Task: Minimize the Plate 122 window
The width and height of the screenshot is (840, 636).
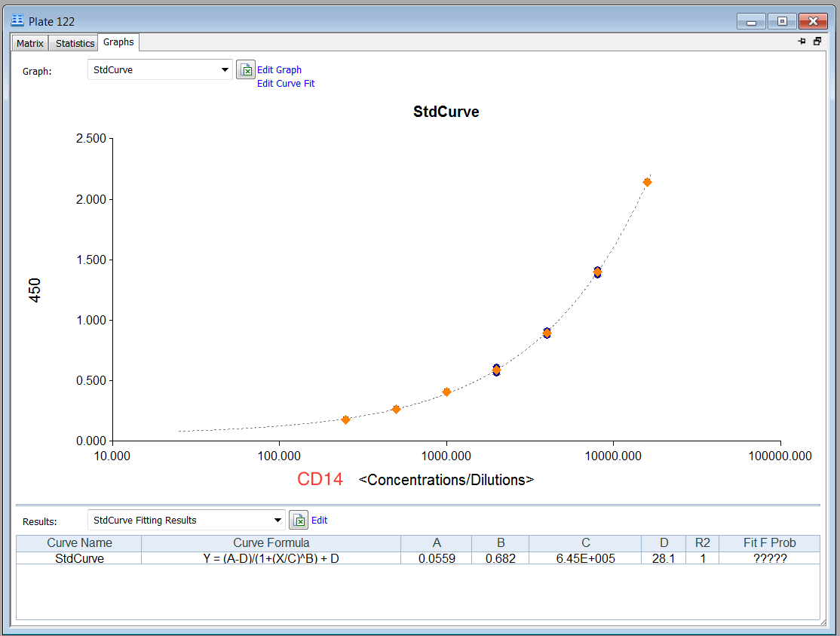Action: [x=751, y=21]
